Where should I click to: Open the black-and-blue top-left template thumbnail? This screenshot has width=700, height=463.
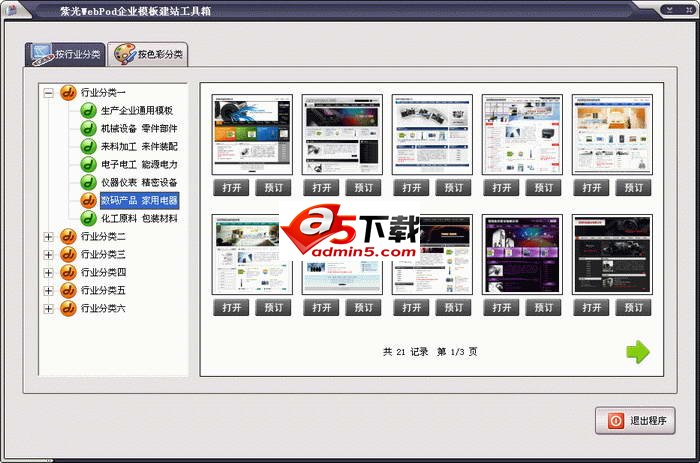tap(252, 134)
